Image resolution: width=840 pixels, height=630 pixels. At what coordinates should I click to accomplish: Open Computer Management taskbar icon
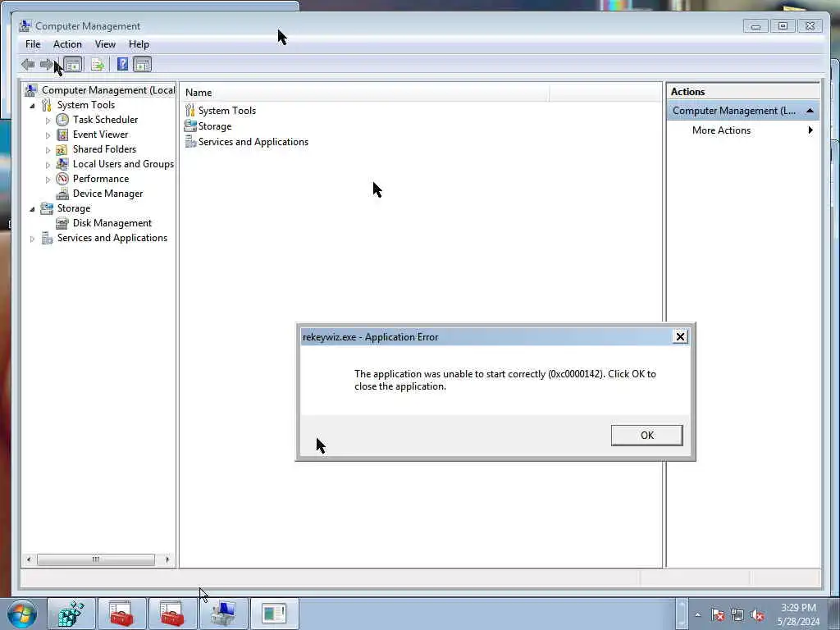coord(222,614)
